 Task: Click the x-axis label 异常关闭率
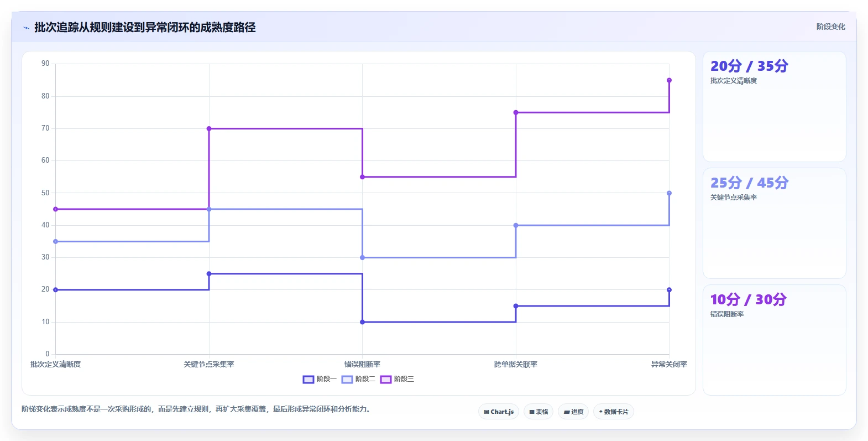[669, 364]
